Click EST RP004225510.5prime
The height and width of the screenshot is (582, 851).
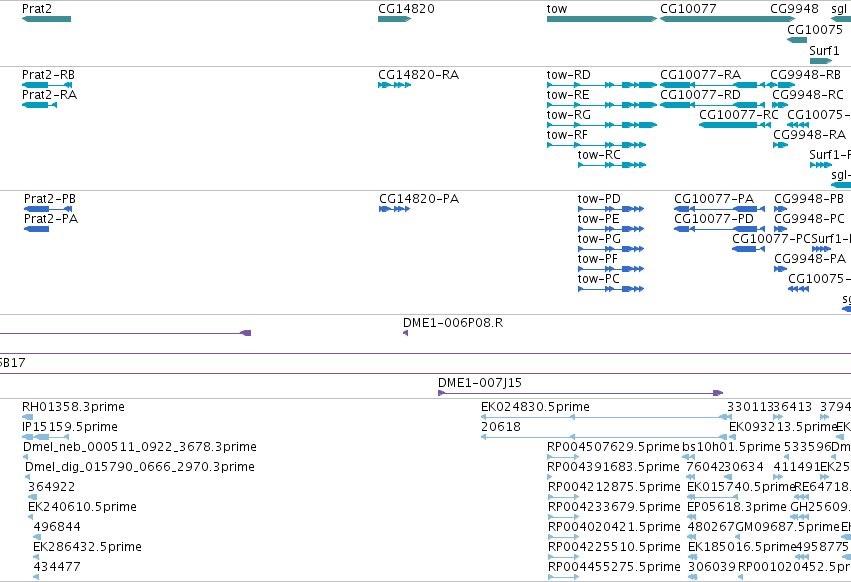coord(563,558)
